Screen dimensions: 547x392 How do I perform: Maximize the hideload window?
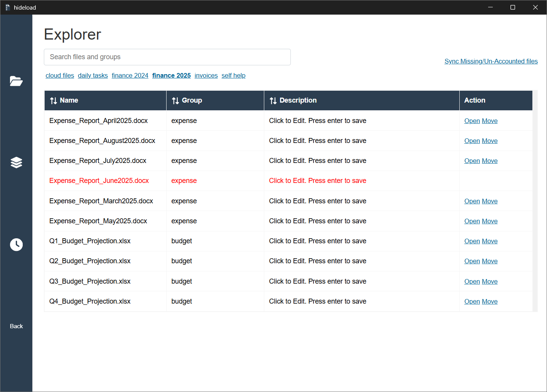click(x=512, y=7)
